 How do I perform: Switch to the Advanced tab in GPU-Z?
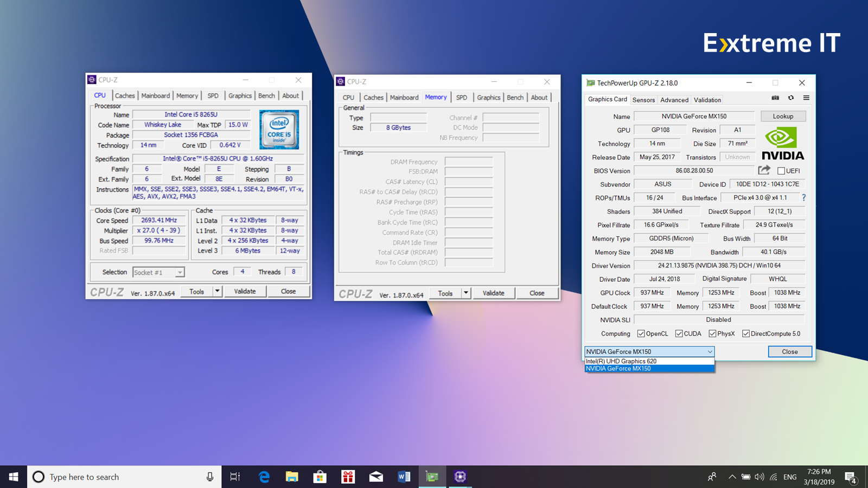tap(674, 100)
